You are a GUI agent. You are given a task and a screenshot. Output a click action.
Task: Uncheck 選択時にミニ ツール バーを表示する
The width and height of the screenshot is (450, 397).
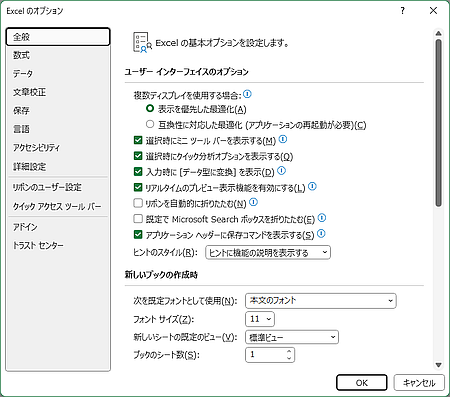tap(138, 140)
